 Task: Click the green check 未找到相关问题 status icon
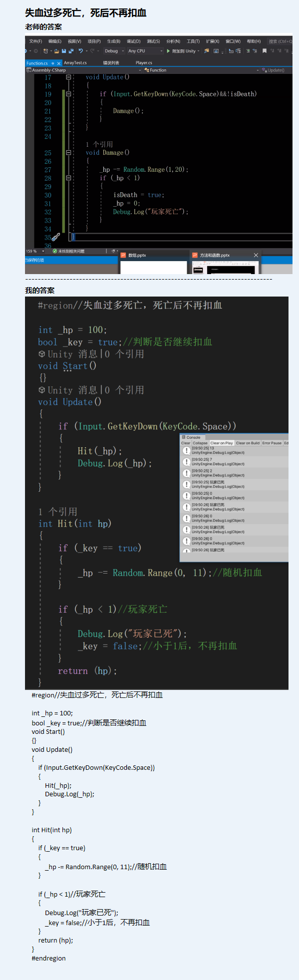[55, 251]
